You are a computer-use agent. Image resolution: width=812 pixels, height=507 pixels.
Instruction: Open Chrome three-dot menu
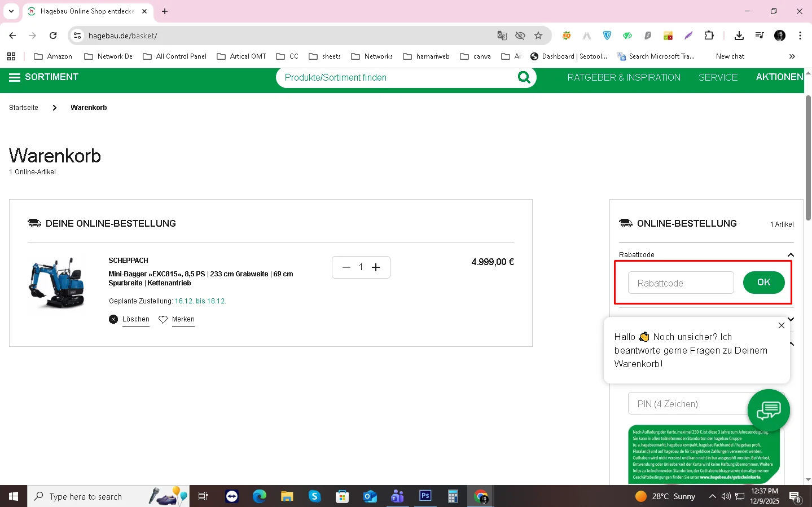800,36
